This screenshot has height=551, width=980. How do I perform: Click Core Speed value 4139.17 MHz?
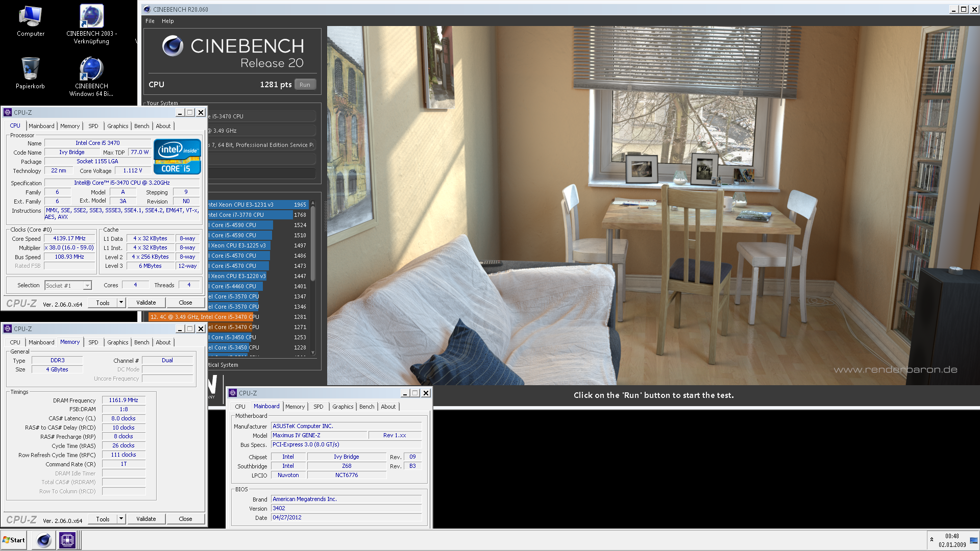point(69,238)
